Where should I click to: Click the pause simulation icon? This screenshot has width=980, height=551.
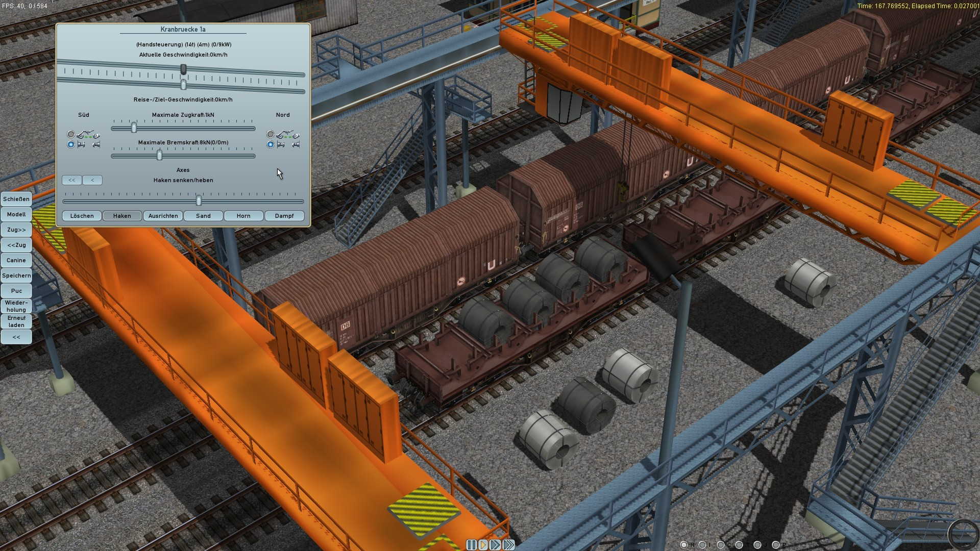coord(471,545)
